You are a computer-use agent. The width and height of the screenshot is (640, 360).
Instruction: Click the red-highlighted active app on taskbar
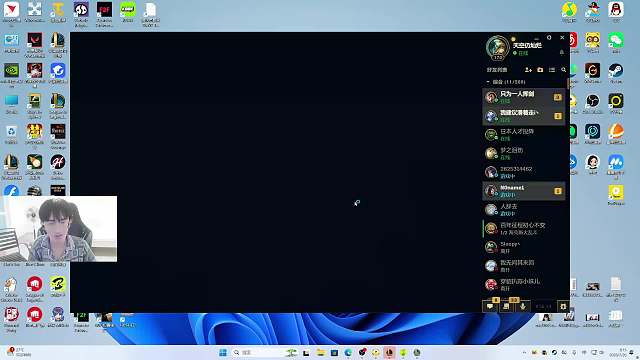pyautogui.click(x=389, y=353)
